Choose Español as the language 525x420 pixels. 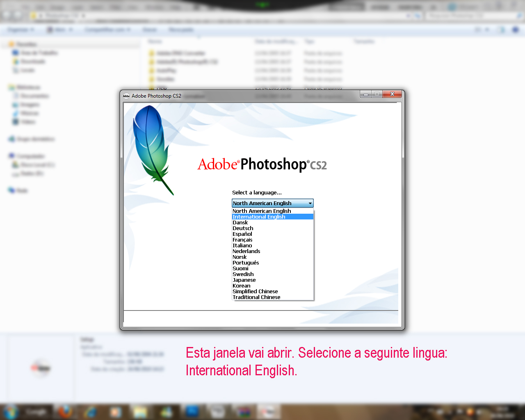pyautogui.click(x=273, y=234)
